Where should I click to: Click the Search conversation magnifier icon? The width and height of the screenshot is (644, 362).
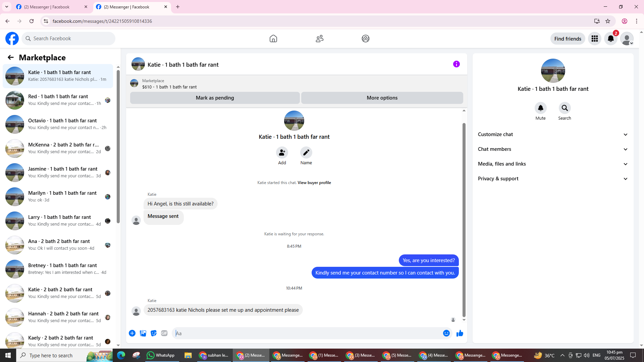pos(565,108)
